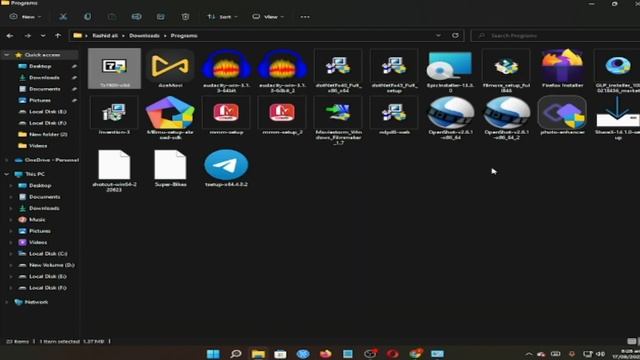
Task: Open Firefox from the taskbar
Action: [325, 353]
